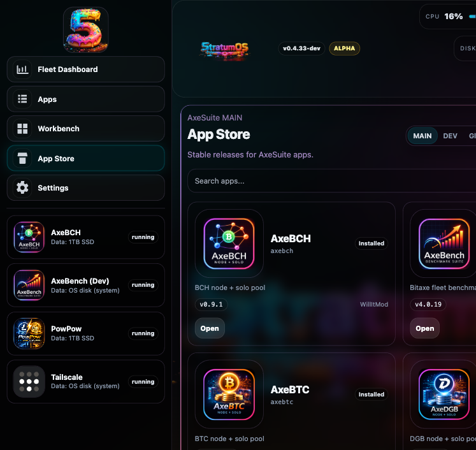The width and height of the screenshot is (476, 450).
Task: Click the 'BCH node + solo pool' description
Action: (230, 287)
